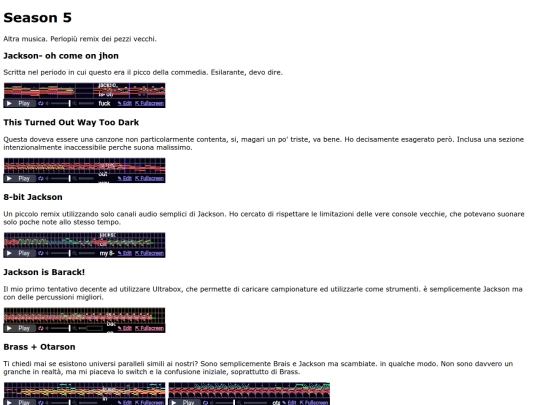This screenshot has height=405, width=540.
Task: Click volume icon in 'Way Too Dark' player
Action: (48, 178)
